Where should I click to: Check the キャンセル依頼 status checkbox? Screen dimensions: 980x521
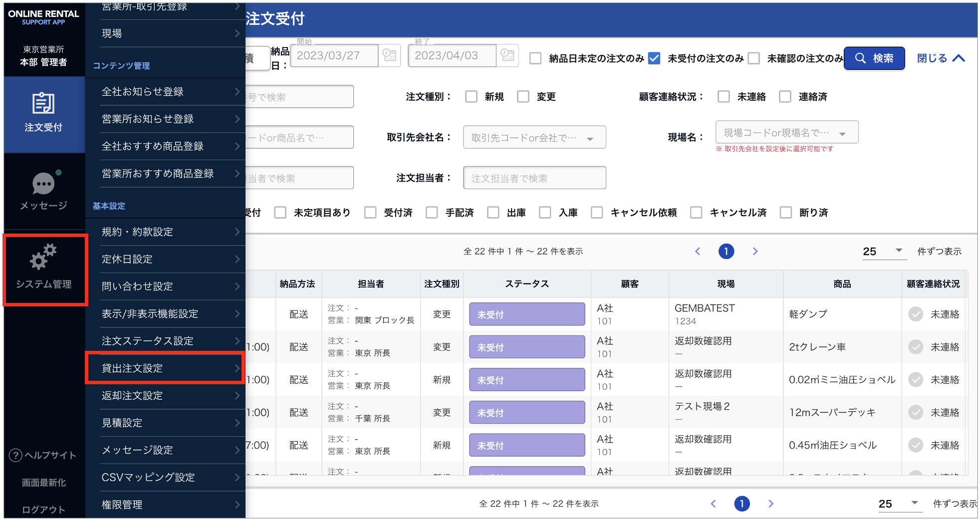pyautogui.click(x=597, y=213)
